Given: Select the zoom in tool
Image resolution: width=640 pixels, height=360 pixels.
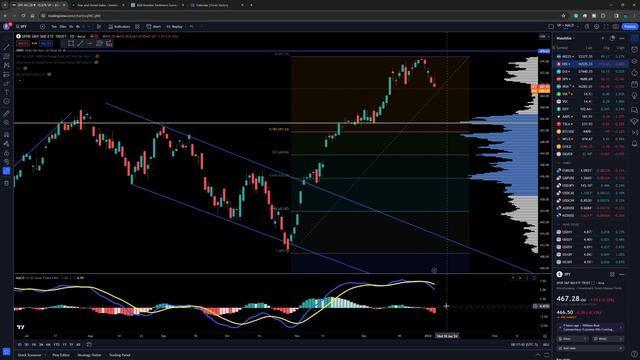Looking at the screenshot, I should coord(7,122).
